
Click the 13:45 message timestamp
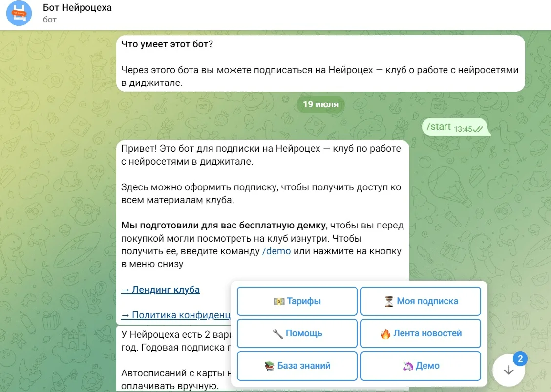click(x=463, y=129)
